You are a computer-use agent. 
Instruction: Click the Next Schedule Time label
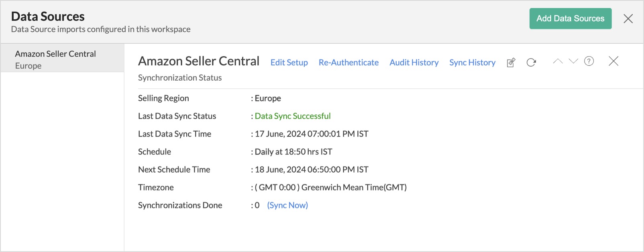174,170
